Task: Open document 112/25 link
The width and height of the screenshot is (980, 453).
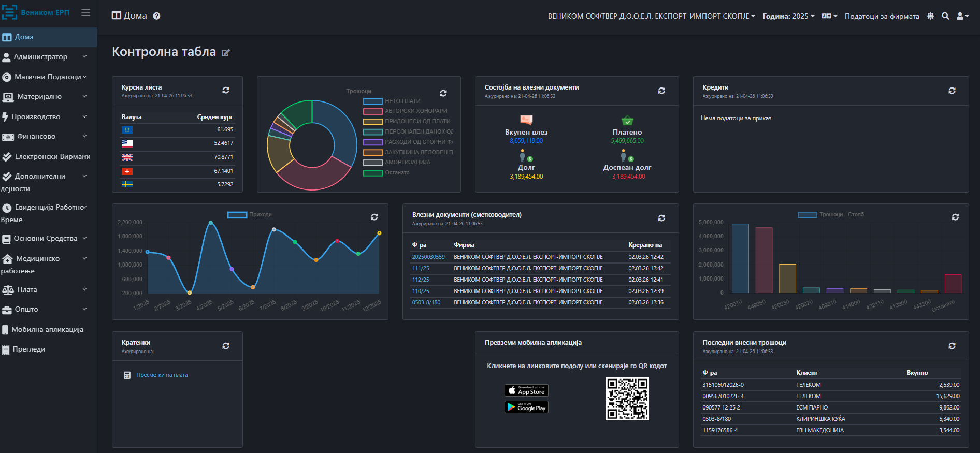Action: (421, 280)
